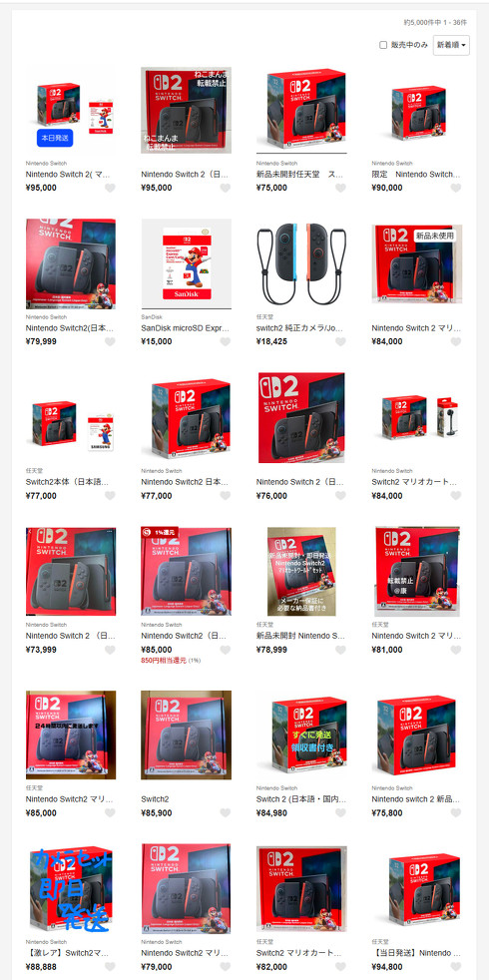Like the ¥18,425 Joy-Con listing
Viewport: 489px width, 980px height.
340,341
